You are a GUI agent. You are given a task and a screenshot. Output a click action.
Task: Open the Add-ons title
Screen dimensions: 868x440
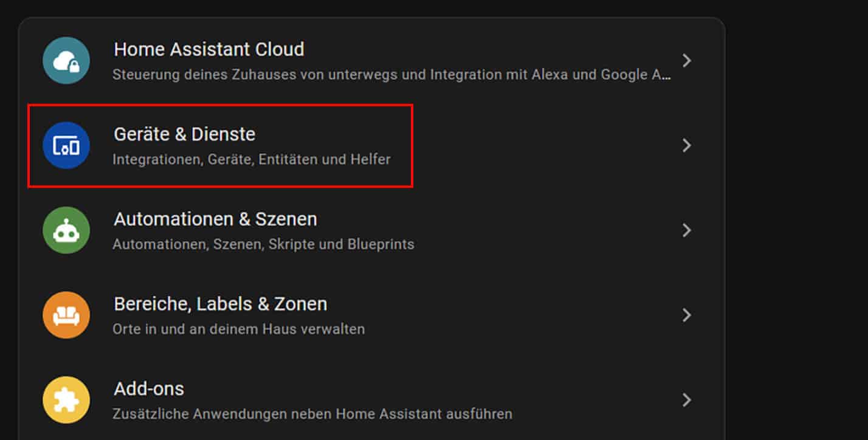pyautogui.click(x=149, y=388)
